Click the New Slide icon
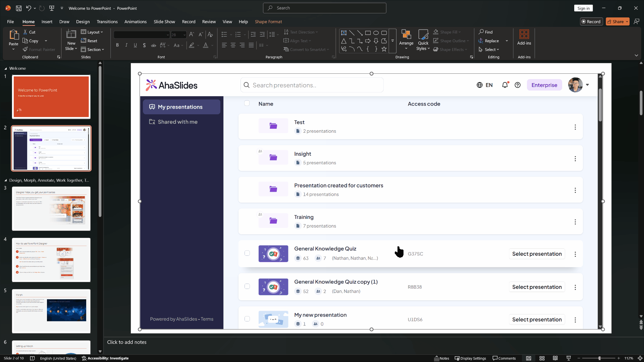 pyautogui.click(x=71, y=35)
